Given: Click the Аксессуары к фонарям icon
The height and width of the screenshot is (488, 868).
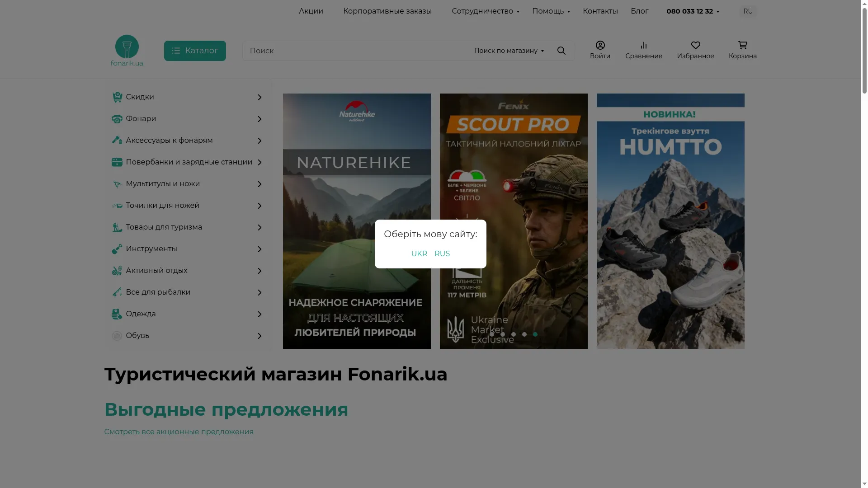Looking at the screenshot, I should (117, 141).
